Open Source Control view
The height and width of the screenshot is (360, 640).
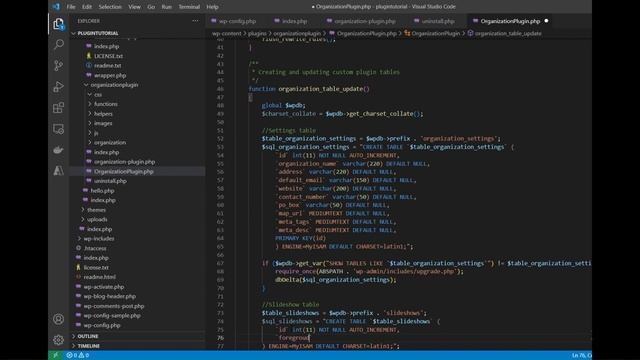pyautogui.click(x=58, y=65)
